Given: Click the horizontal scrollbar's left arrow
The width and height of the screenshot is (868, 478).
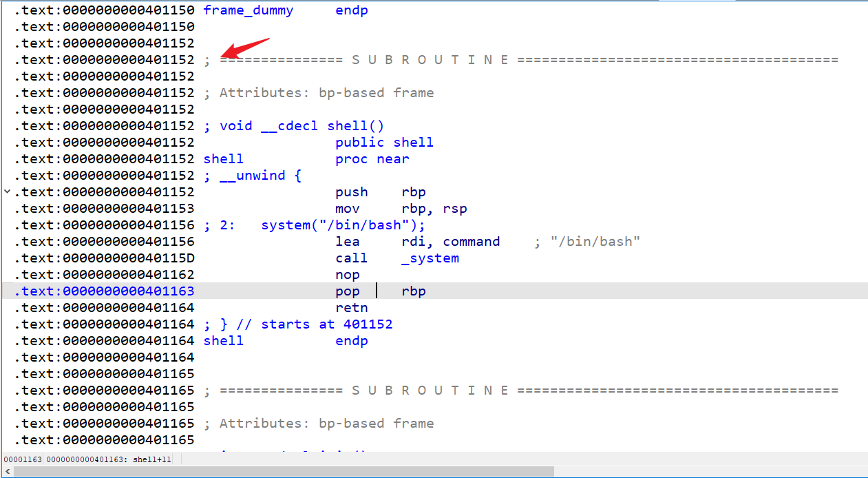Looking at the screenshot, I should coord(7,472).
